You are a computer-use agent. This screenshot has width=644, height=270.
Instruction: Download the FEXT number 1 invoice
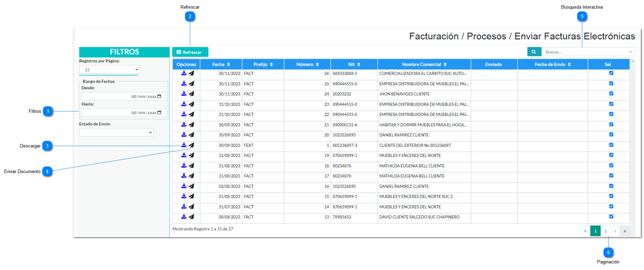tap(184, 145)
